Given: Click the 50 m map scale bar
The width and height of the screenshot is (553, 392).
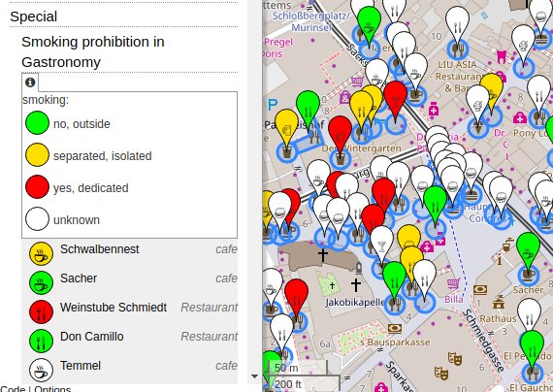Looking at the screenshot, I should [299, 369].
